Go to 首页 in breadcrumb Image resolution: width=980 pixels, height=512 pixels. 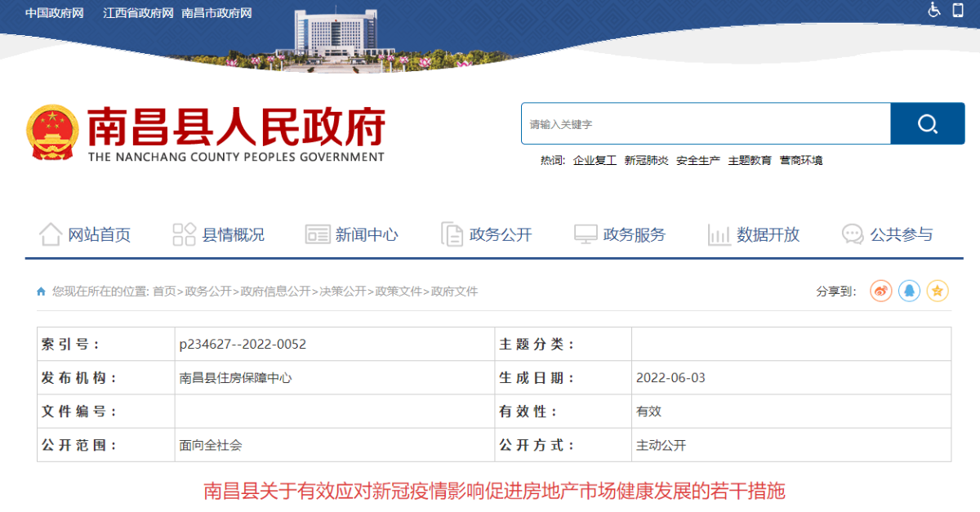pos(164,292)
